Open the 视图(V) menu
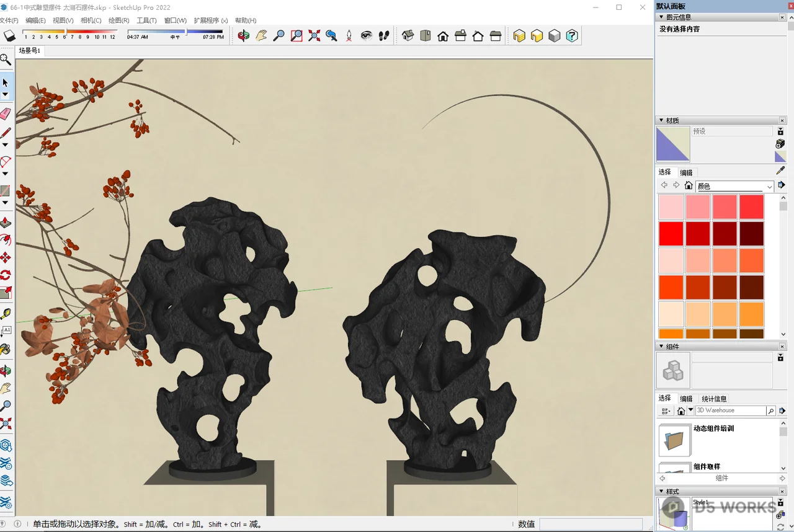The width and height of the screenshot is (794, 532). point(63,20)
